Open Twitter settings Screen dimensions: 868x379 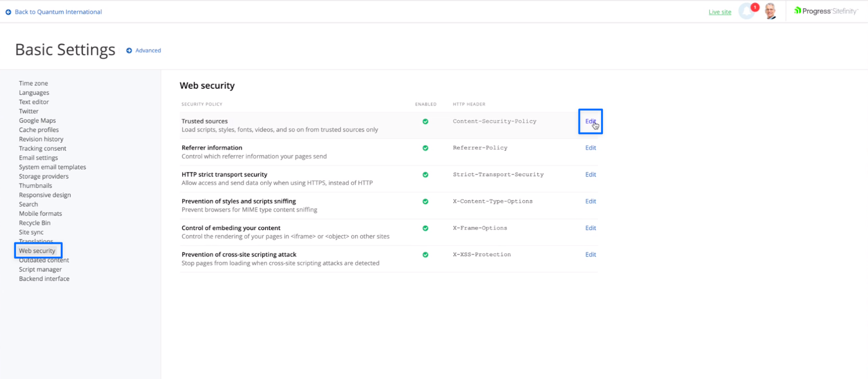tap(28, 112)
